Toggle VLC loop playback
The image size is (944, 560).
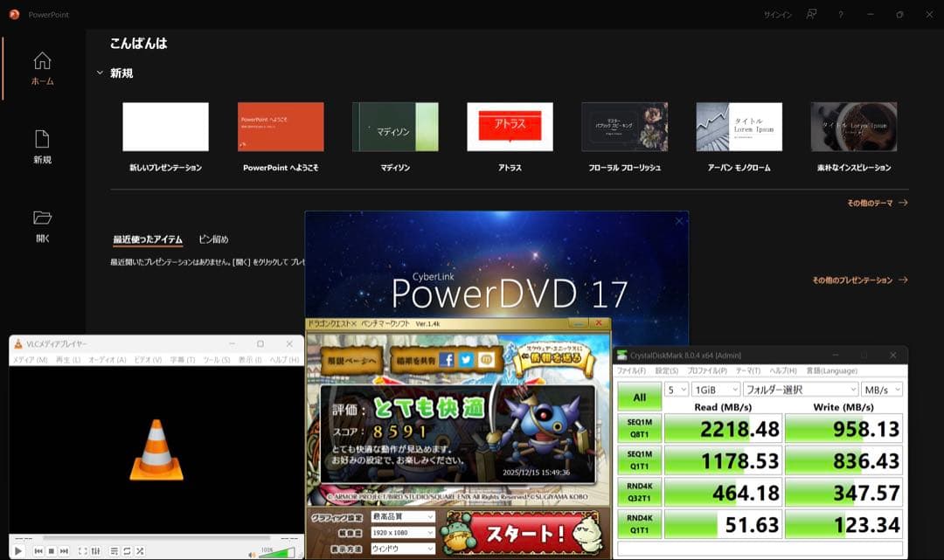[128, 550]
